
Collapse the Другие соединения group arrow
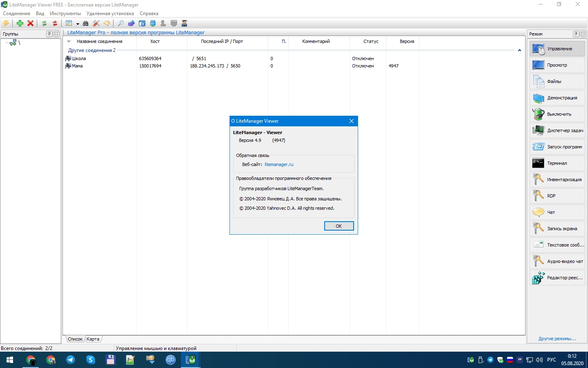click(519, 50)
